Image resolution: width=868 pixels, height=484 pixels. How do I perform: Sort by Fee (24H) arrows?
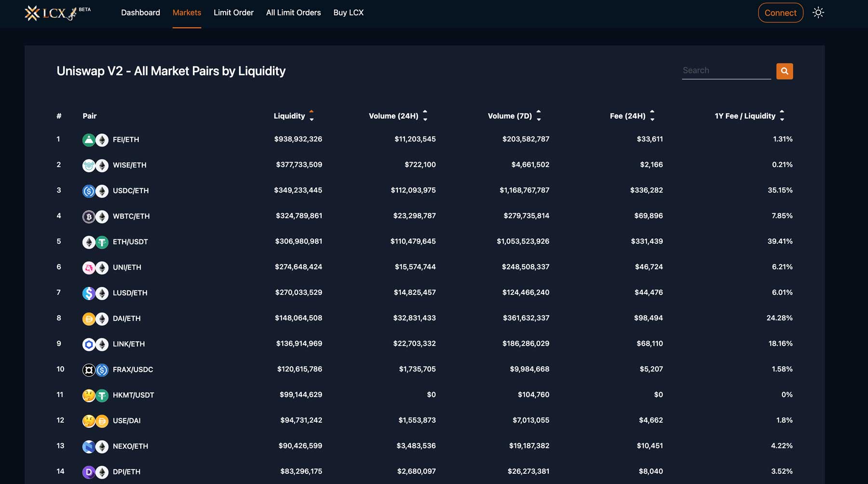[652, 116]
